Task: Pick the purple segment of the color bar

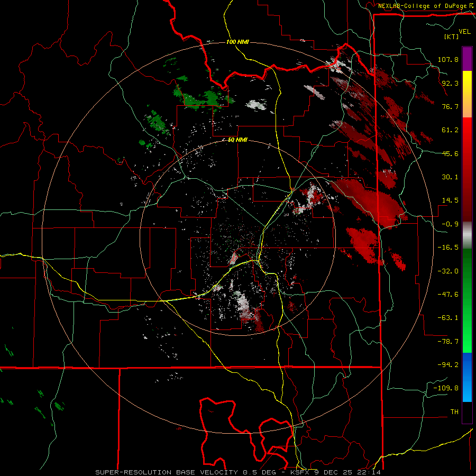Action: point(467,59)
